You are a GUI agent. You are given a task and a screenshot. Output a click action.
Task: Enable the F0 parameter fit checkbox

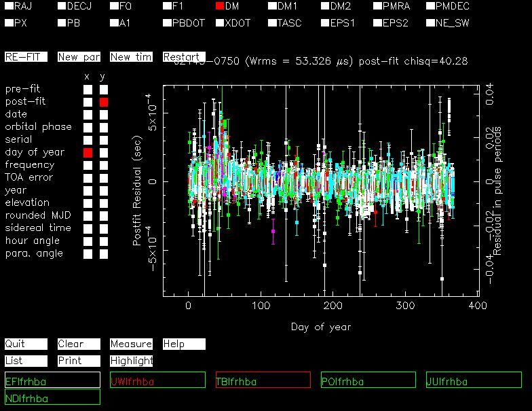pos(114,6)
